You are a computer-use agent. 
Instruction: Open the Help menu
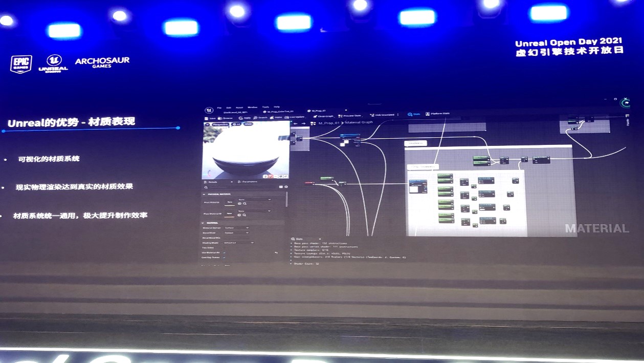277,106
